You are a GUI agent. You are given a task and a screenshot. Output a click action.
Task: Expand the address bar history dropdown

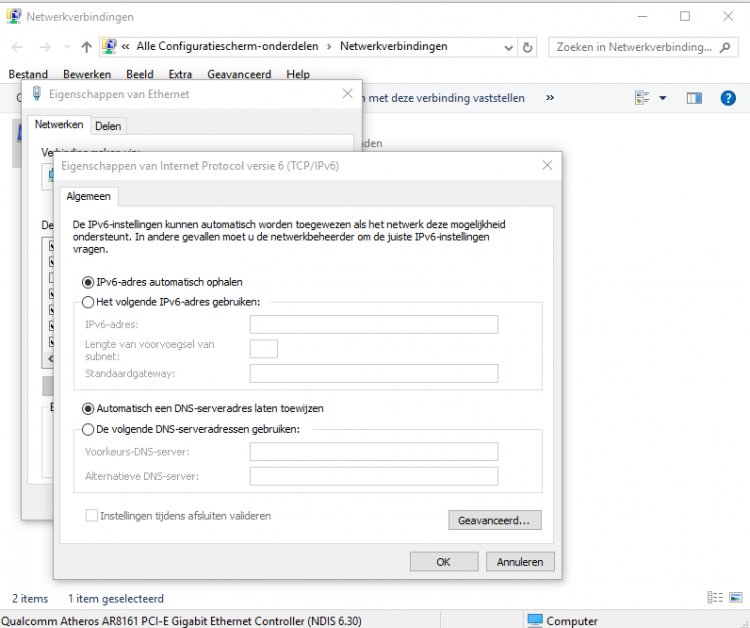(507, 47)
